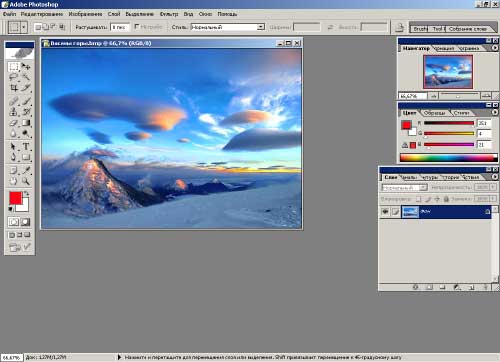Click the Brushes palette well tab
Viewport: 500px width, 362px height.
click(x=420, y=29)
